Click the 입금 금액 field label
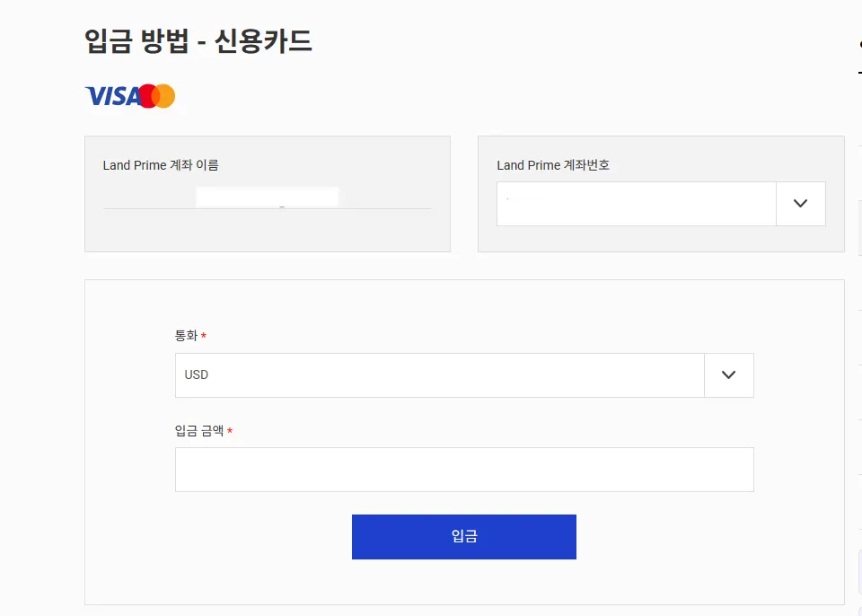The image size is (862, 616). click(198, 431)
